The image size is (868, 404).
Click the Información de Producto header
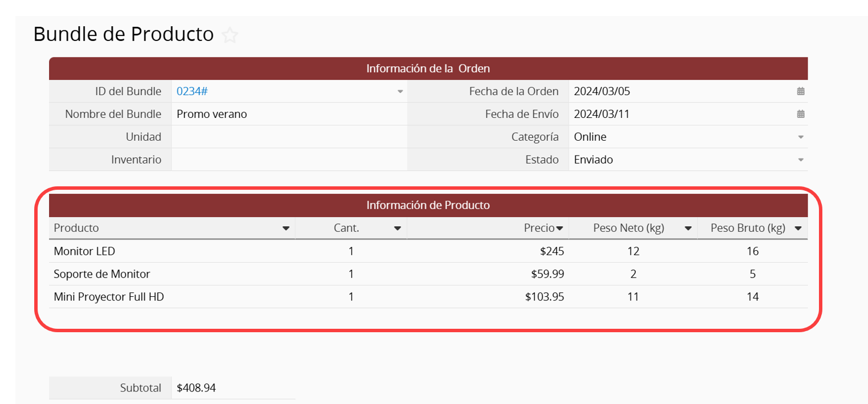click(428, 205)
